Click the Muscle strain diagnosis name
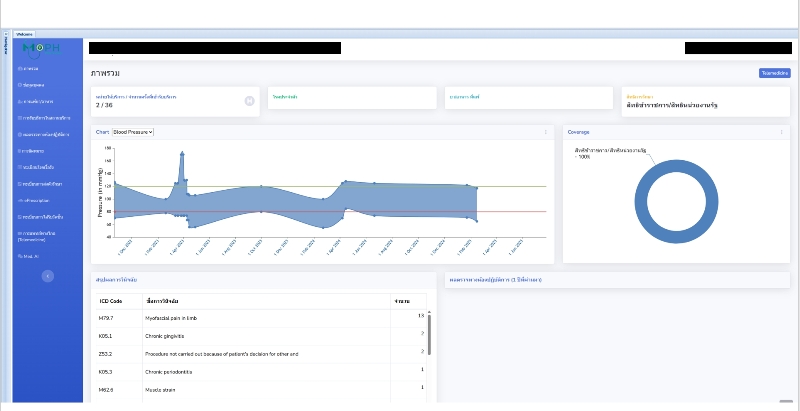800x411 pixels. 160,390
